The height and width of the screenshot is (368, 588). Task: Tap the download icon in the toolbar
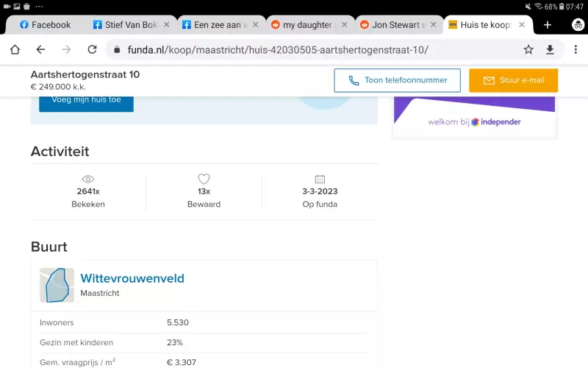(x=550, y=49)
